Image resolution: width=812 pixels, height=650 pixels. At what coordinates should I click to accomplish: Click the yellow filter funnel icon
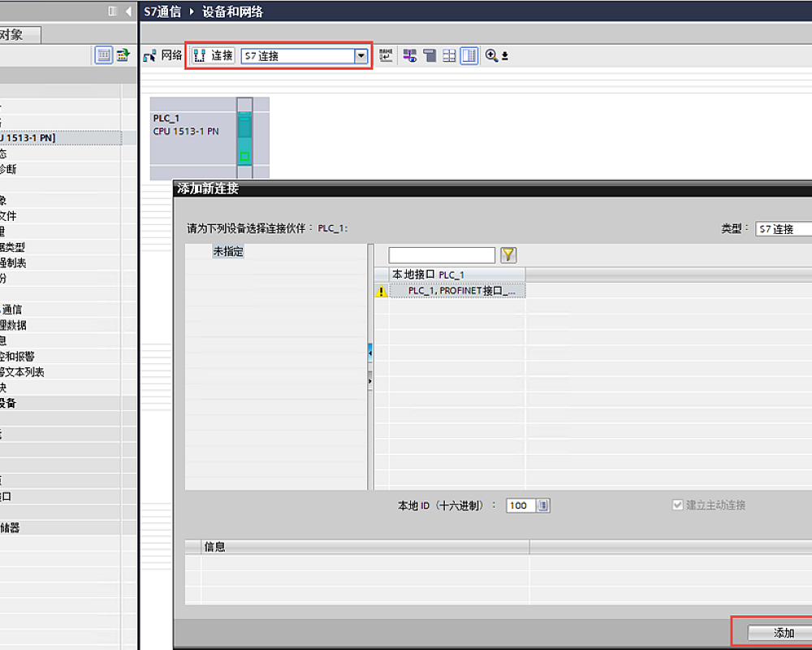pos(508,255)
